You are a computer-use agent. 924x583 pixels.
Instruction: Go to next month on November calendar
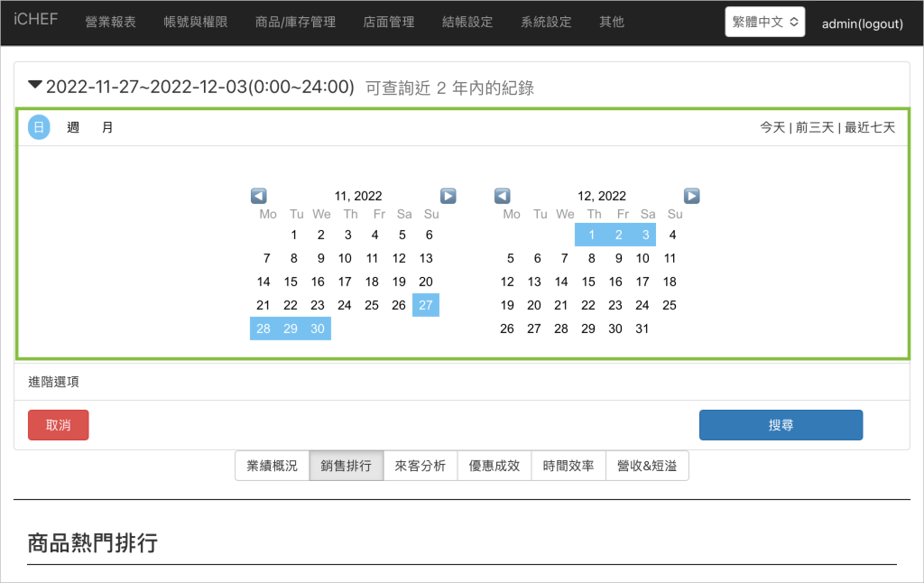[x=448, y=196]
